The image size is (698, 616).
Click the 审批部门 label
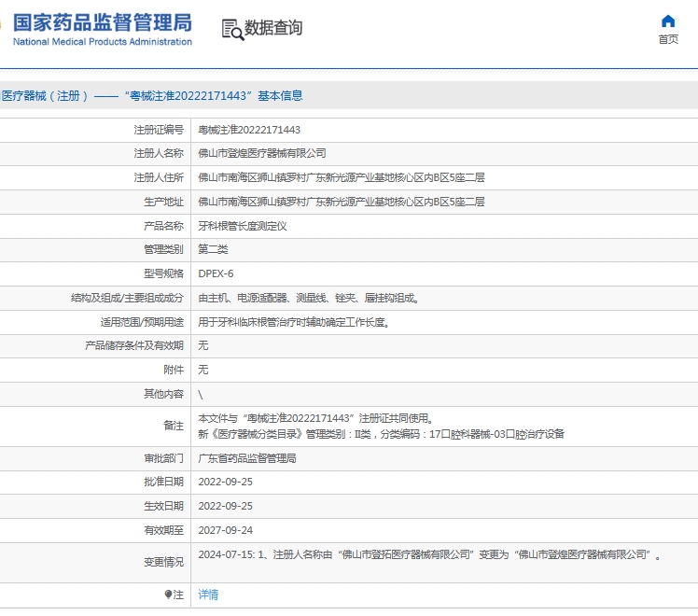164,458
